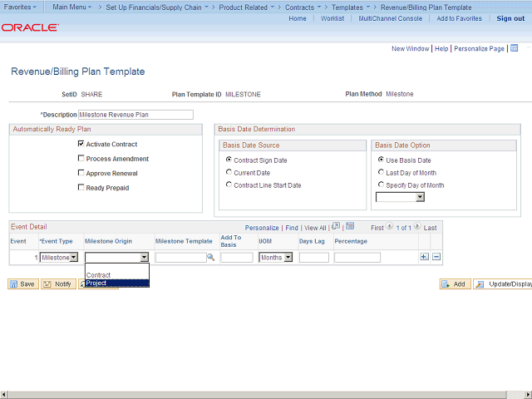
Task: Click the Sign out link
Action: [510, 18]
